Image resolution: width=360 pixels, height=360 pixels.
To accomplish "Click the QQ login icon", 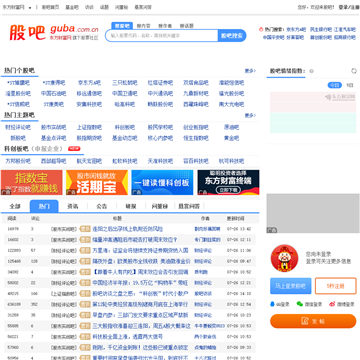I will pos(272,304).
